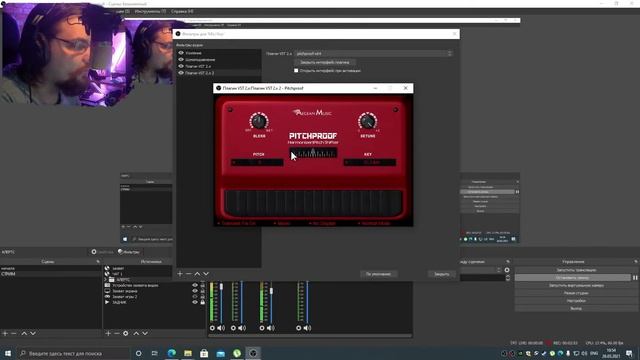Click 'Режим студии' button

[x=576, y=293]
